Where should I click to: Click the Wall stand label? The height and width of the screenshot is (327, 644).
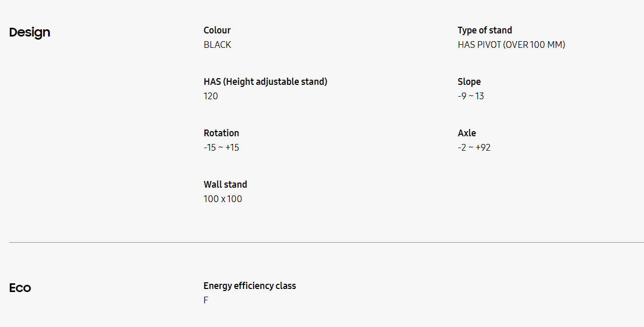(x=225, y=185)
